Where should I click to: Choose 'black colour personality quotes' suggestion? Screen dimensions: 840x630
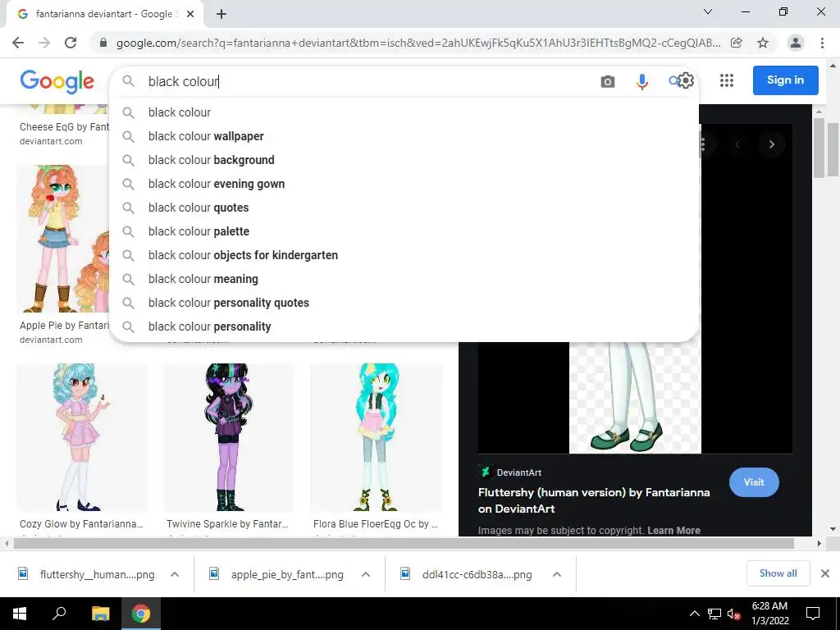pos(404,303)
